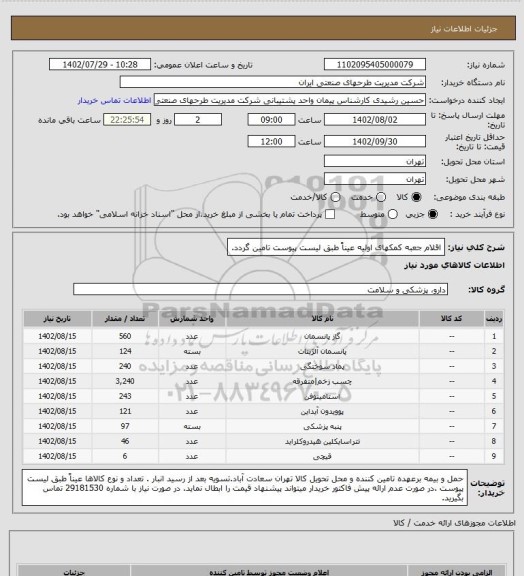This screenshot has width=524, height=576.
Task: Select the پماد سوختگی item row
Action: tap(263, 366)
